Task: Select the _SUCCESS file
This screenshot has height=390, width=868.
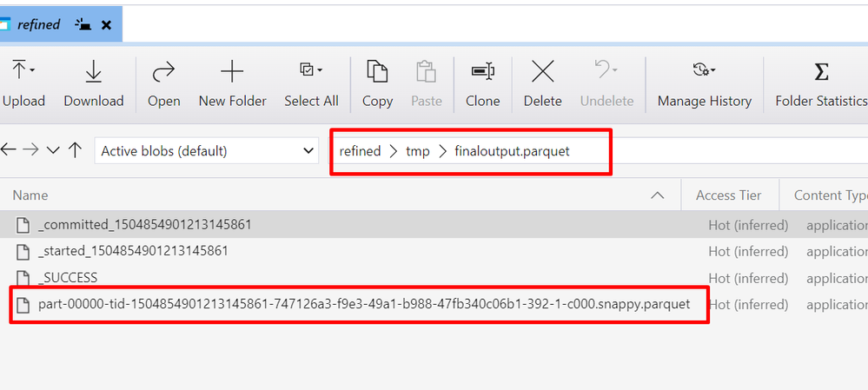Action: coord(68,278)
